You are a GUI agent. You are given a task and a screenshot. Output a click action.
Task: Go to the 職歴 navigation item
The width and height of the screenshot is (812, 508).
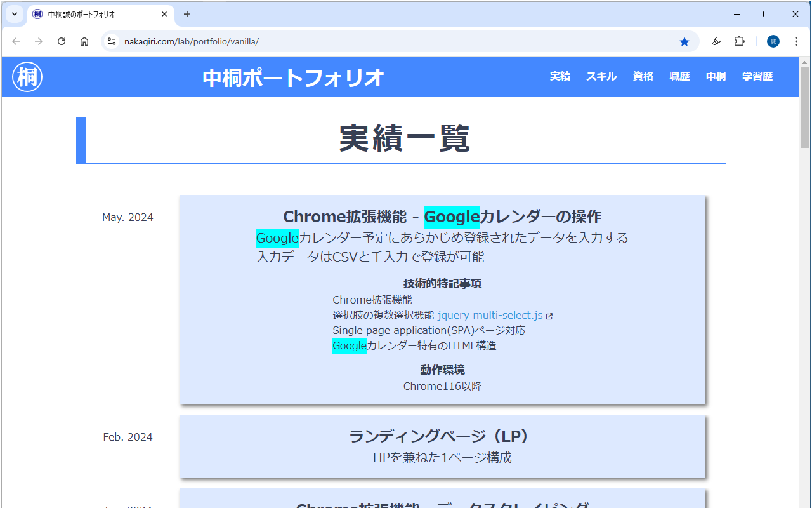(679, 76)
